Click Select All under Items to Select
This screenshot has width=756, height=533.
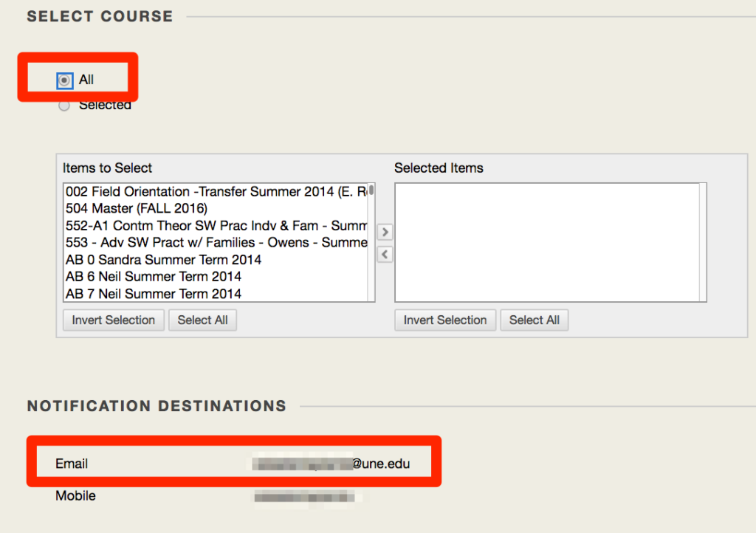click(202, 320)
